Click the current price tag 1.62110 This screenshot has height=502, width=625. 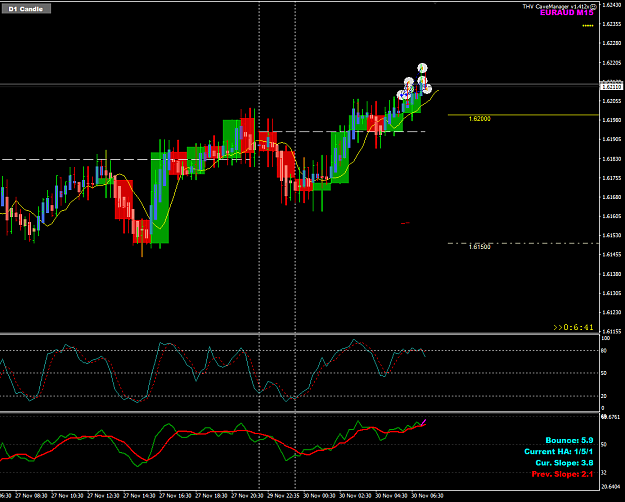[x=612, y=87]
